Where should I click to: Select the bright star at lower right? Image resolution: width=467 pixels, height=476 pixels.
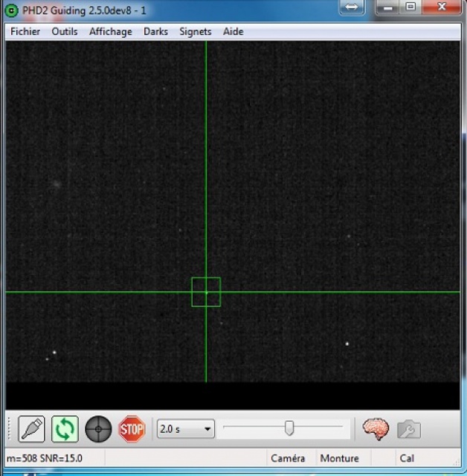(347, 344)
